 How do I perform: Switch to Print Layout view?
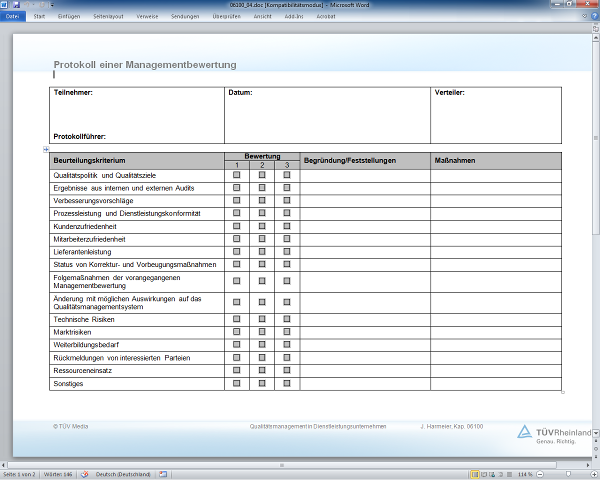tap(474, 474)
